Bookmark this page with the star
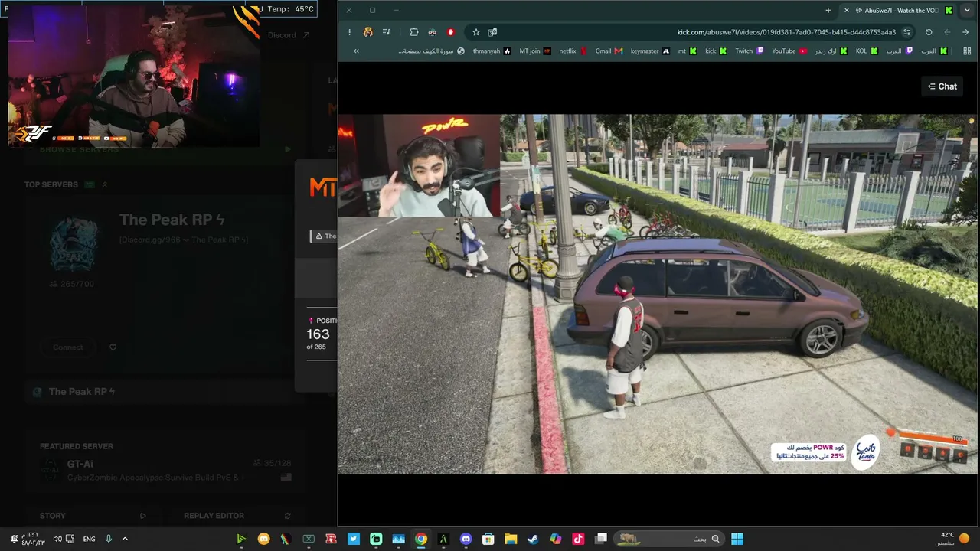 (476, 32)
